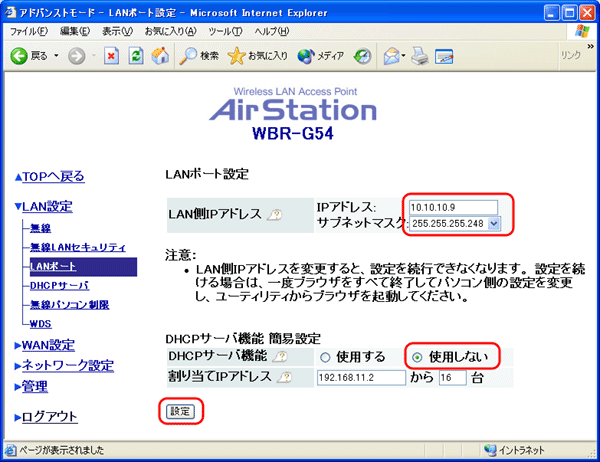Click the 設定 submit button
Viewport: 600px width, 462px height.
pos(180,411)
